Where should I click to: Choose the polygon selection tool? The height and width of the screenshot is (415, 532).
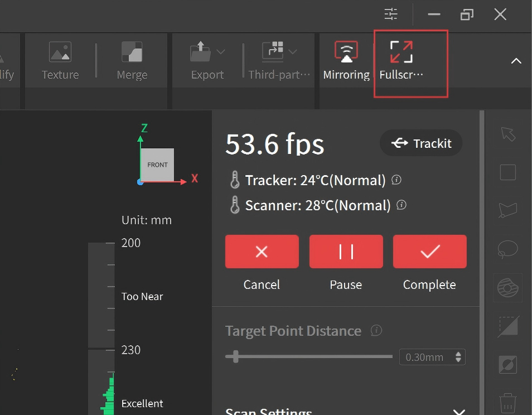point(507,210)
